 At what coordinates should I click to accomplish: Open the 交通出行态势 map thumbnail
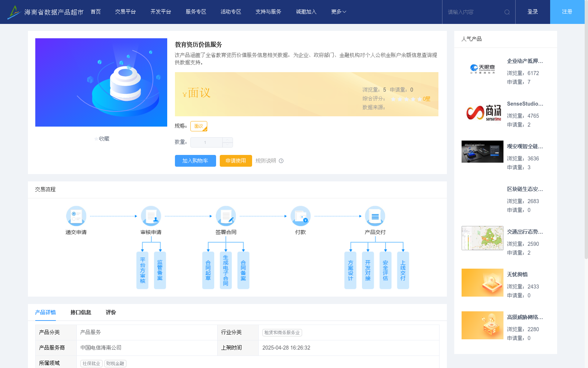(483, 238)
